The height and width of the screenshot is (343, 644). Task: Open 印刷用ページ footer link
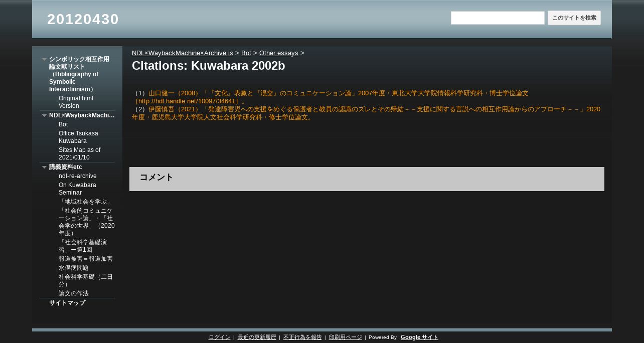point(346,337)
